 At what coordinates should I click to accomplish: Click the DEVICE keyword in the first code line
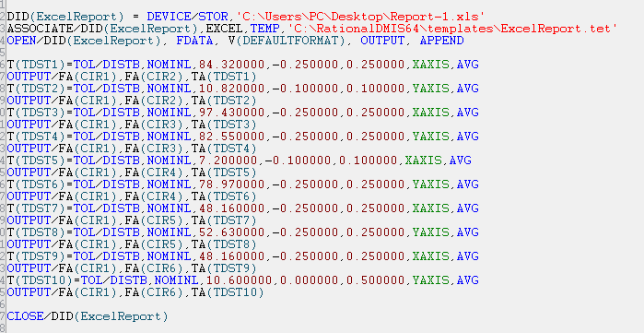tap(169, 17)
